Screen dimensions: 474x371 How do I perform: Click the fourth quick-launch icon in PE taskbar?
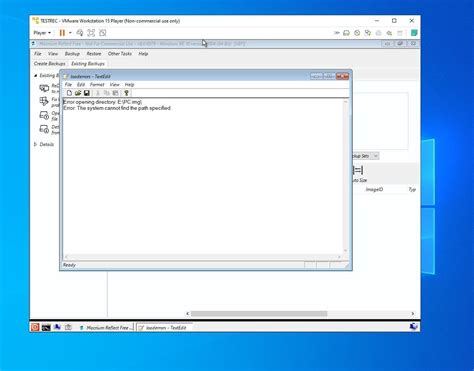point(68,327)
